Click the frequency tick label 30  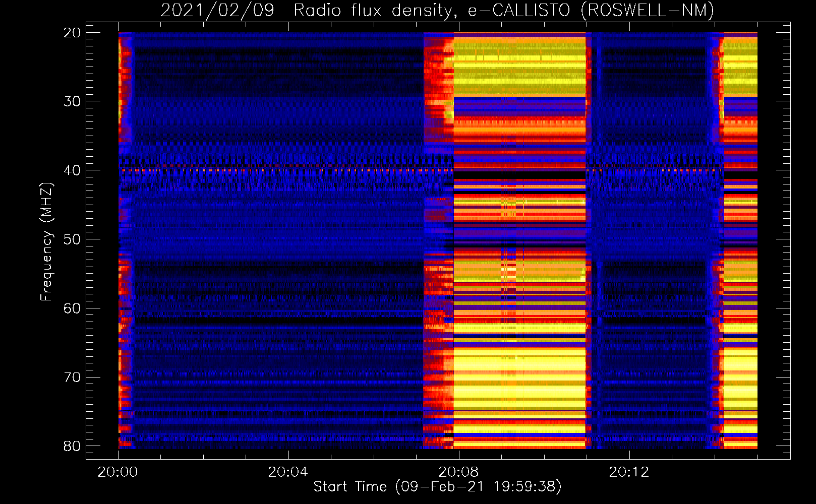coord(72,102)
